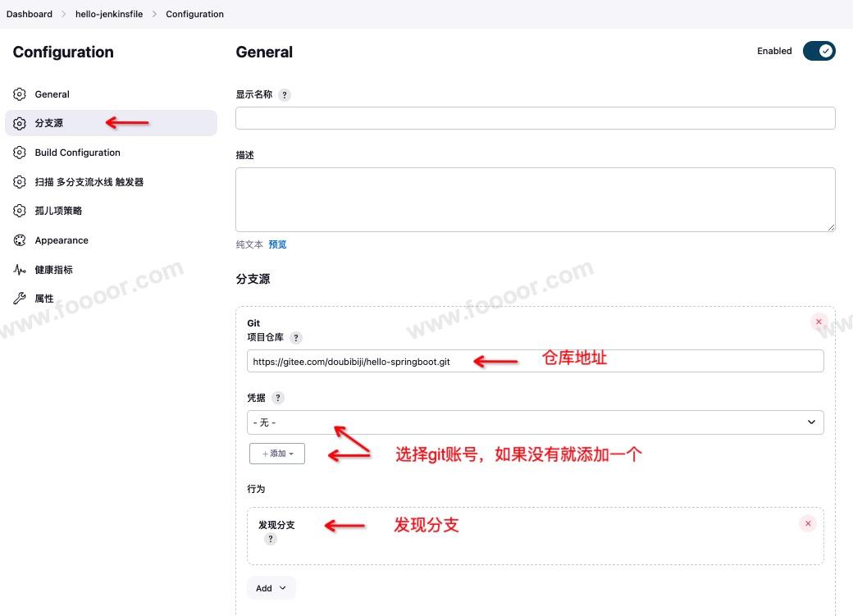The image size is (853, 616).
Task: Open 扫描 多分支流水线 触发器 section
Action: point(89,182)
